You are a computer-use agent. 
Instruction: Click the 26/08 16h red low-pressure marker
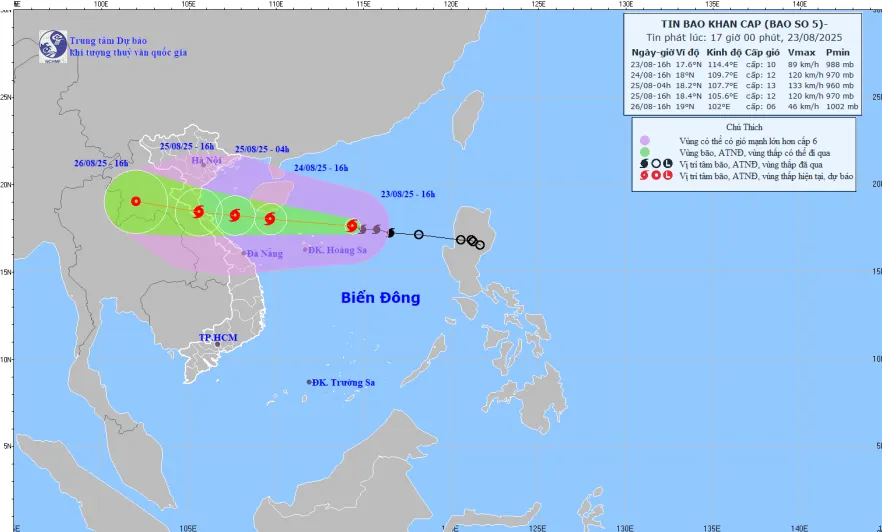click(x=135, y=201)
